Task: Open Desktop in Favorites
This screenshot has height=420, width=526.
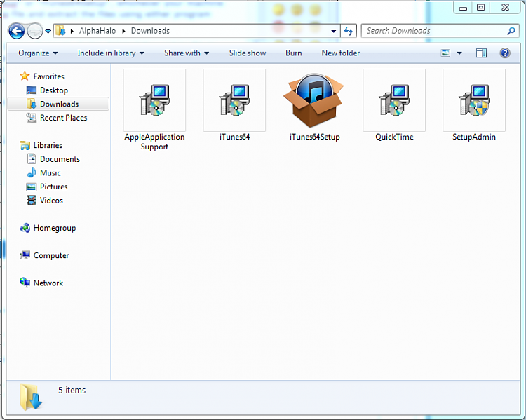Action: pos(54,90)
